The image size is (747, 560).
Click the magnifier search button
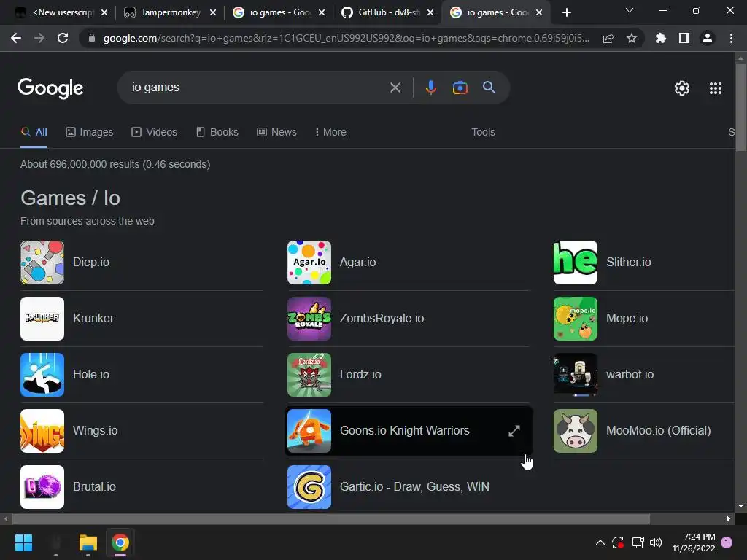489,87
